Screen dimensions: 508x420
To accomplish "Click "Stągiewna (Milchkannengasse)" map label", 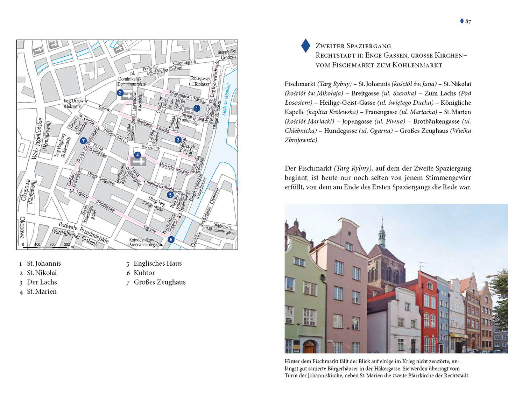I will click(221, 229).
